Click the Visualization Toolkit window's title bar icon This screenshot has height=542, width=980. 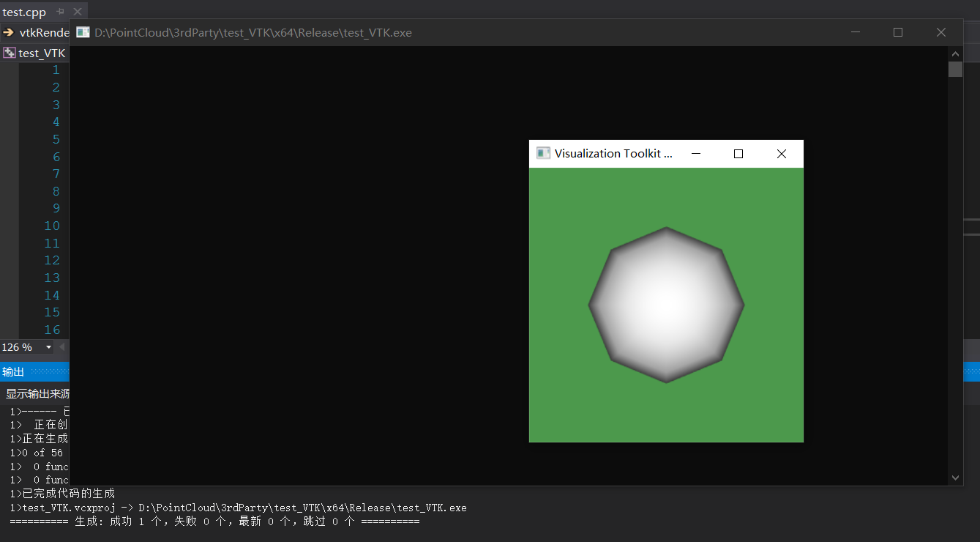click(x=542, y=153)
